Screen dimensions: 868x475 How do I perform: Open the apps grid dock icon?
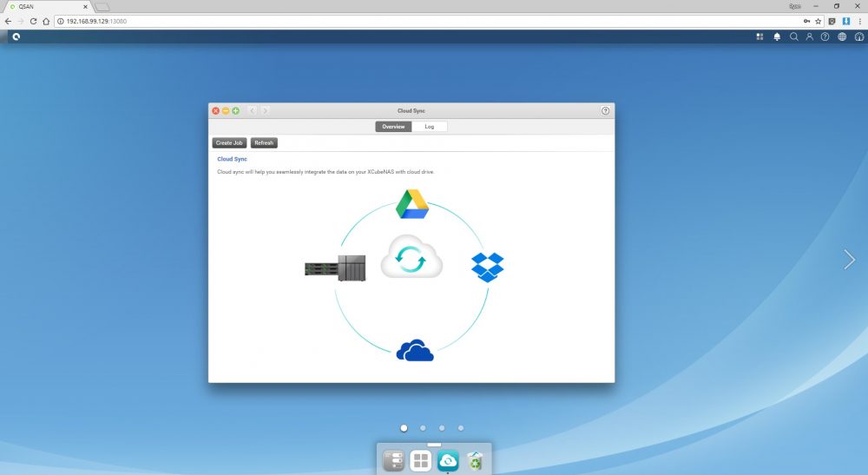421,460
